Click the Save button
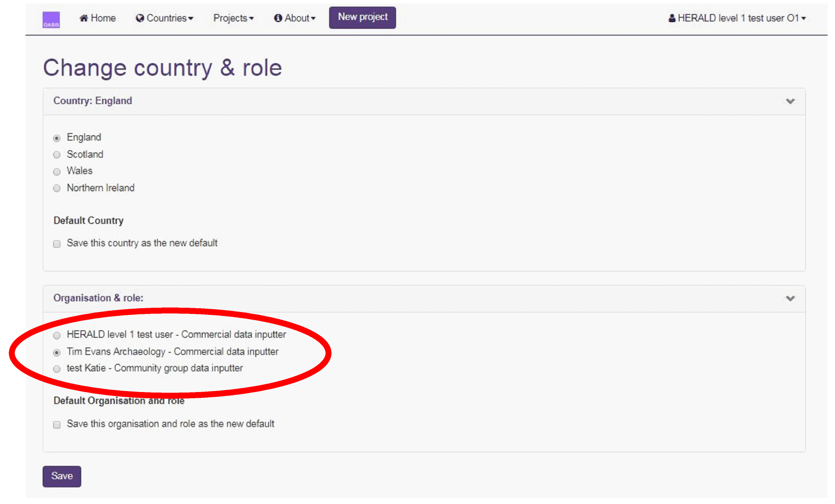 click(x=62, y=476)
